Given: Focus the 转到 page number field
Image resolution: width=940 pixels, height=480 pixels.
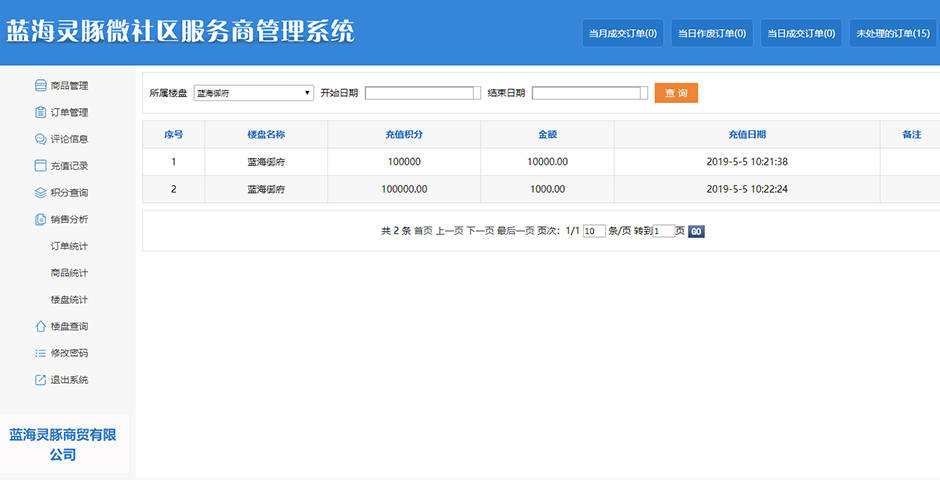Looking at the screenshot, I should [664, 231].
